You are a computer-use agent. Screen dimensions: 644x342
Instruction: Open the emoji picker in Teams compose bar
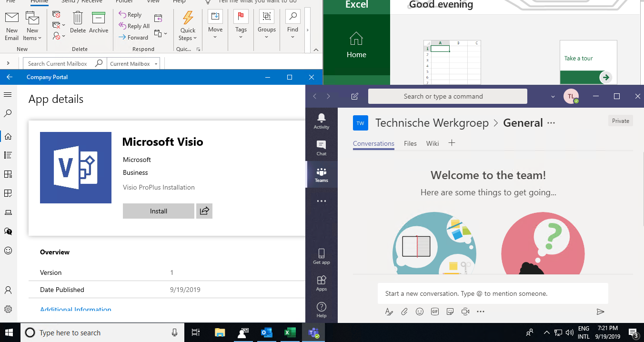coord(419,312)
